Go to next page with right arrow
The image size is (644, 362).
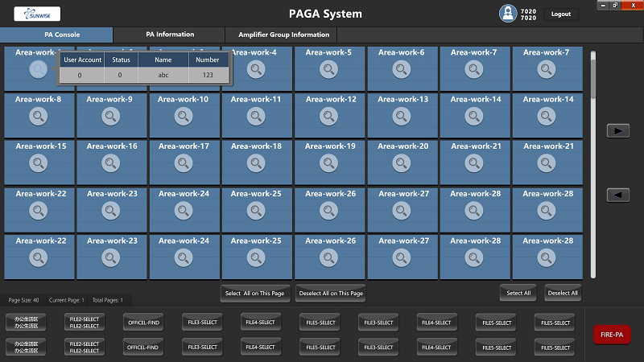point(617,130)
